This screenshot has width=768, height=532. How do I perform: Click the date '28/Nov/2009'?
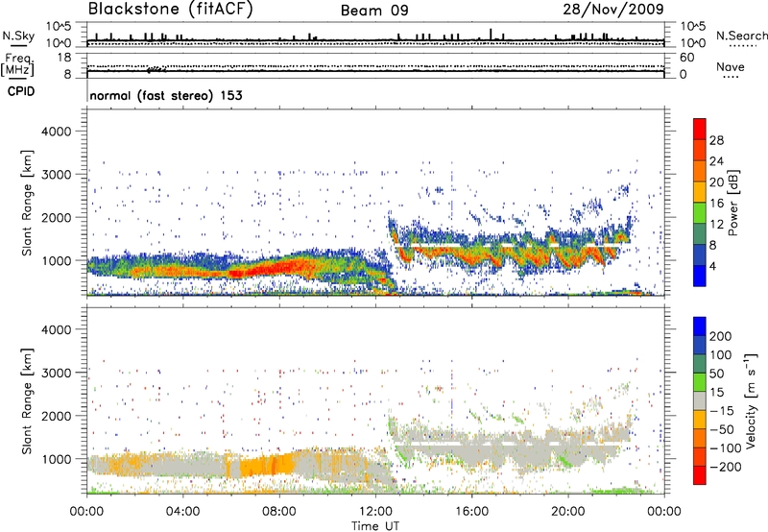click(613, 9)
